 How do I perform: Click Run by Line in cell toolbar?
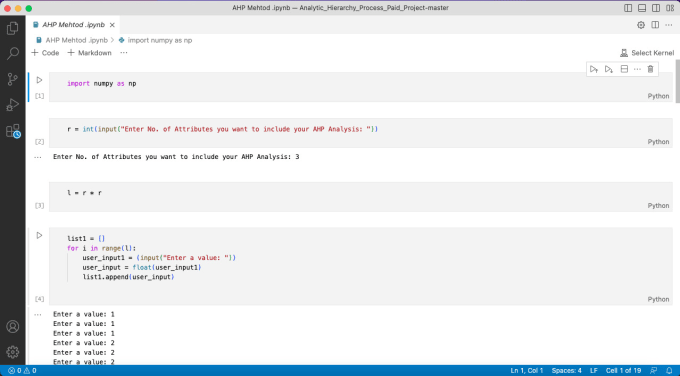[x=594, y=69]
